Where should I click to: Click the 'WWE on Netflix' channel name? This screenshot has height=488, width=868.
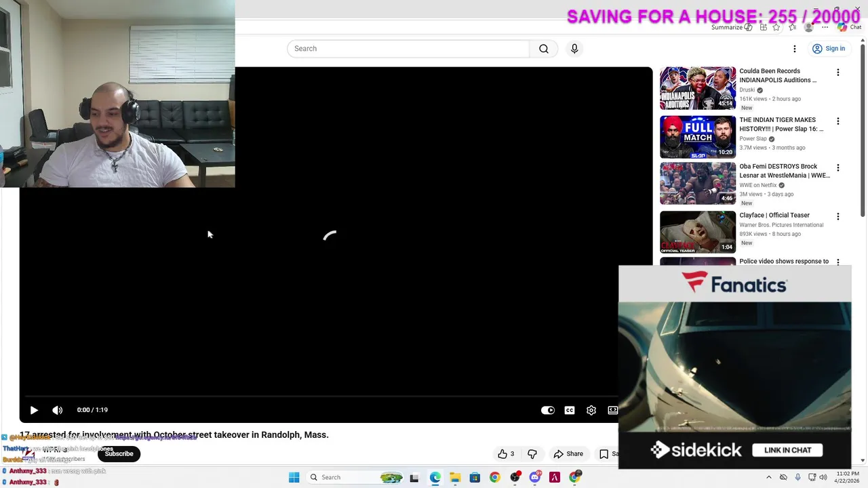pyautogui.click(x=758, y=185)
